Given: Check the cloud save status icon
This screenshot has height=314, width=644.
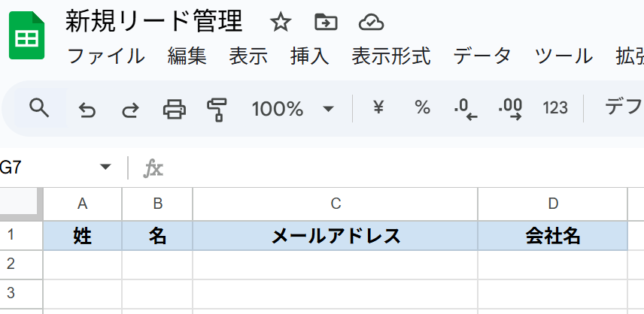Looking at the screenshot, I should pos(372,22).
